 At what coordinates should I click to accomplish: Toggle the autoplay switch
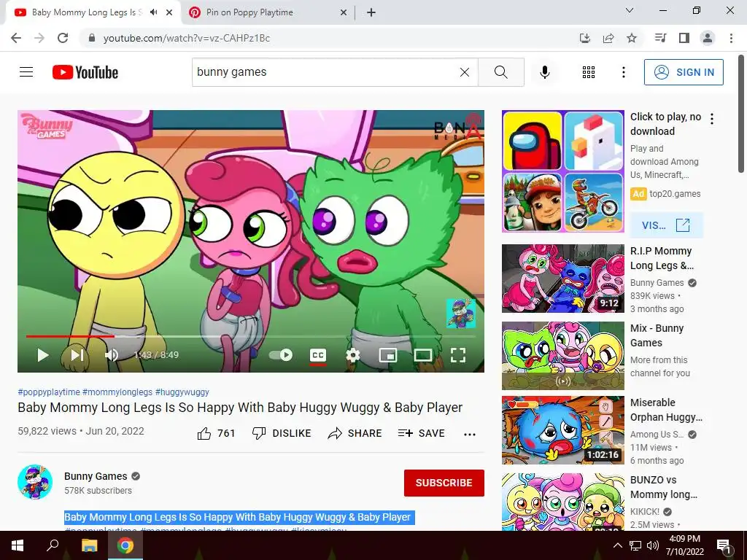pyautogui.click(x=281, y=355)
